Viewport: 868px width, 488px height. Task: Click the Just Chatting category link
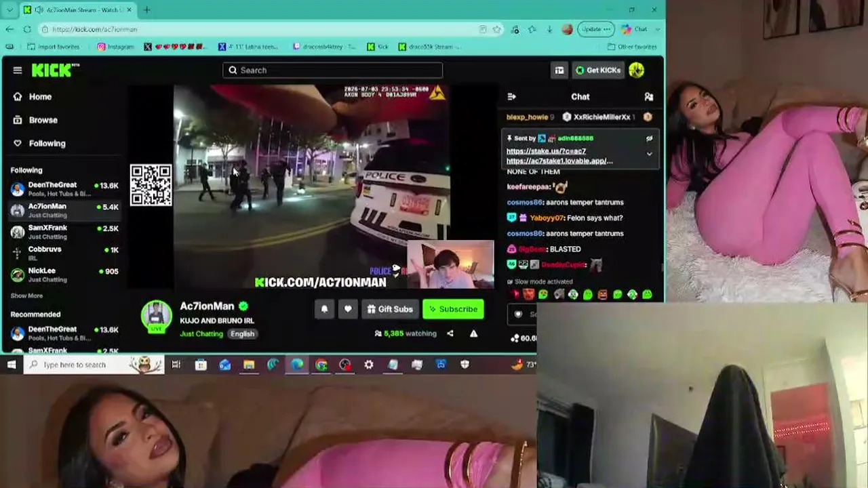201,333
